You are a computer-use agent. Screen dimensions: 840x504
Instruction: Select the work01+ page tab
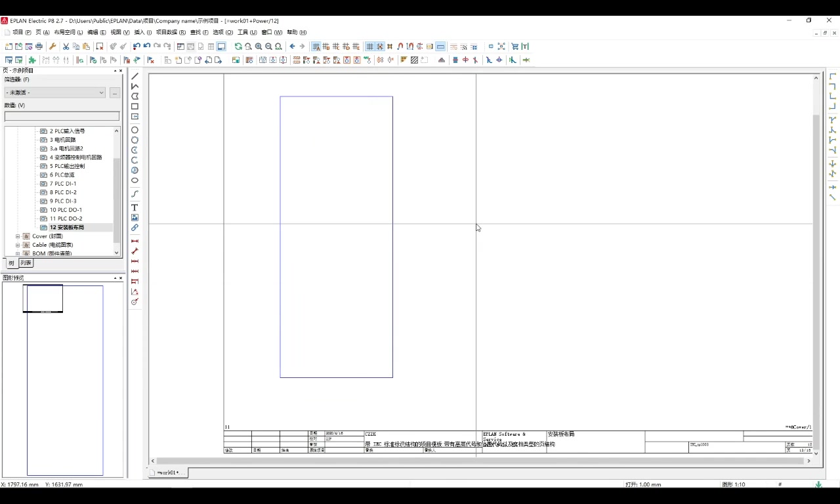(x=168, y=472)
